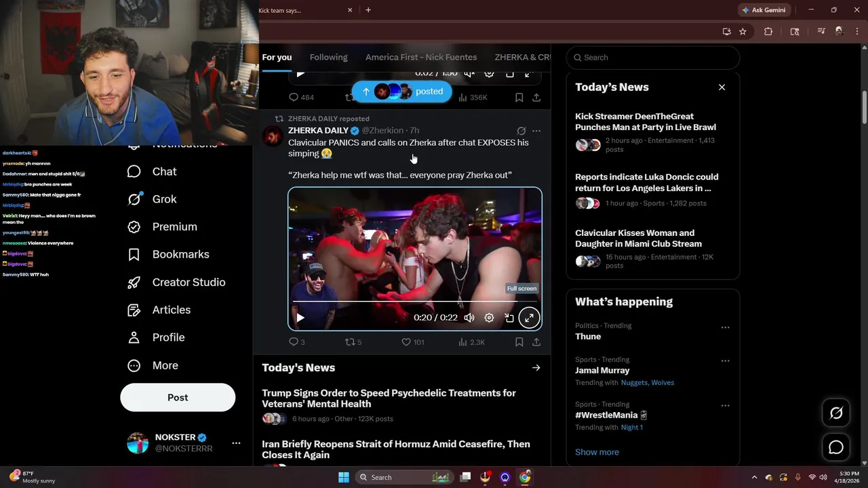Click Ask Gemini in Chrome

point(764,10)
